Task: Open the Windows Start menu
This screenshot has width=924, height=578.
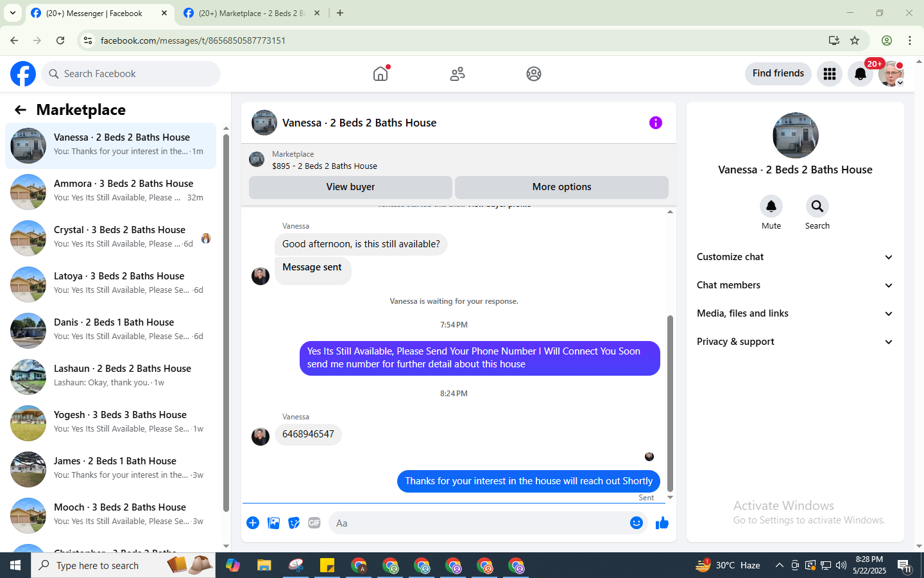Action: click(x=15, y=565)
